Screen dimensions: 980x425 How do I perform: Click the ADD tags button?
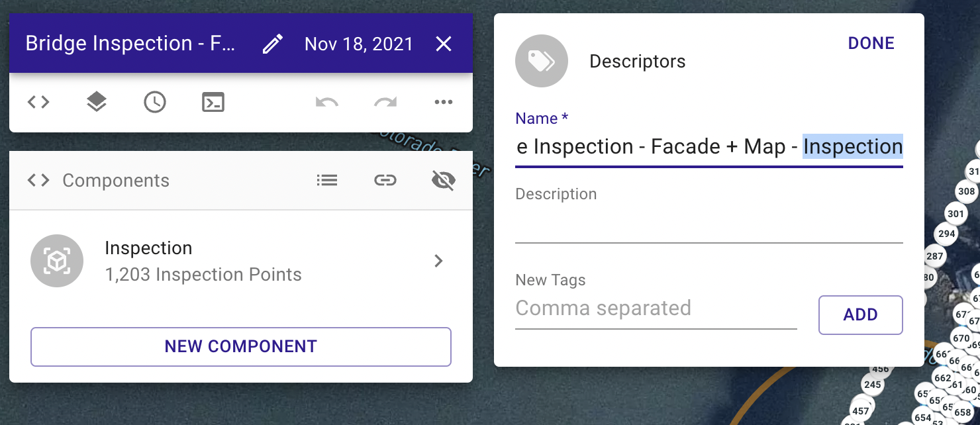[861, 314]
